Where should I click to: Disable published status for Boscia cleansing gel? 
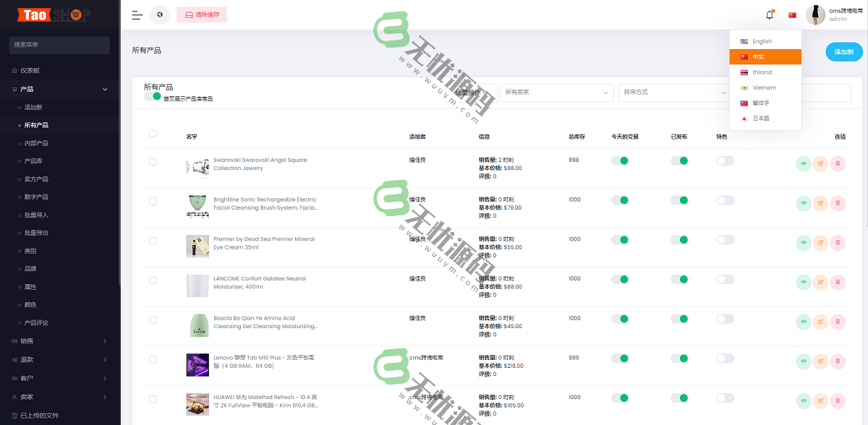point(679,319)
